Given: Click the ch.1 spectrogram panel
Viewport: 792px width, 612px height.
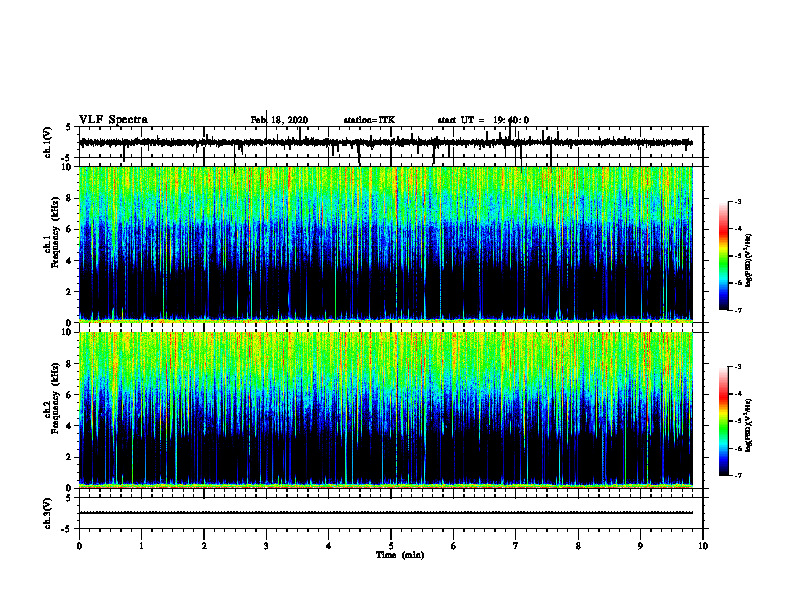Looking at the screenshot, I should [x=386, y=244].
